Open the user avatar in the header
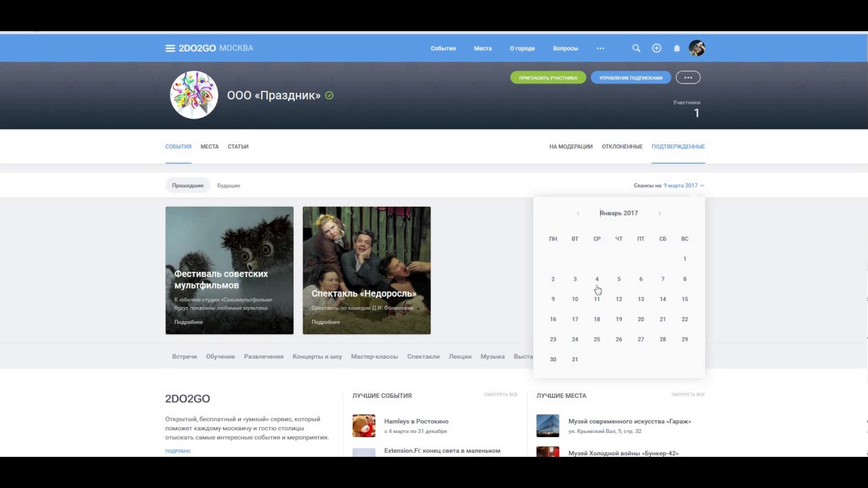Image resolution: width=868 pixels, height=488 pixels. tap(696, 48)
